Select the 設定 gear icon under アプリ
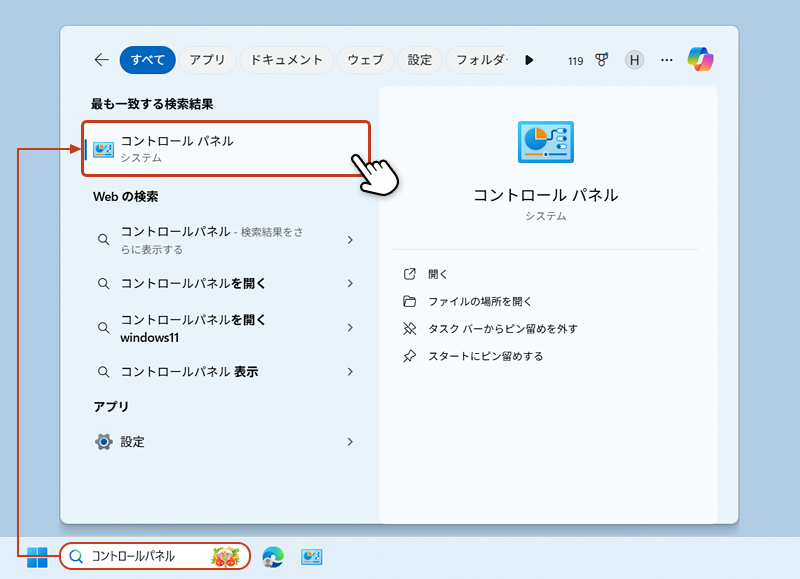This screenshot has width=800, height=579. tap(103, 439)
